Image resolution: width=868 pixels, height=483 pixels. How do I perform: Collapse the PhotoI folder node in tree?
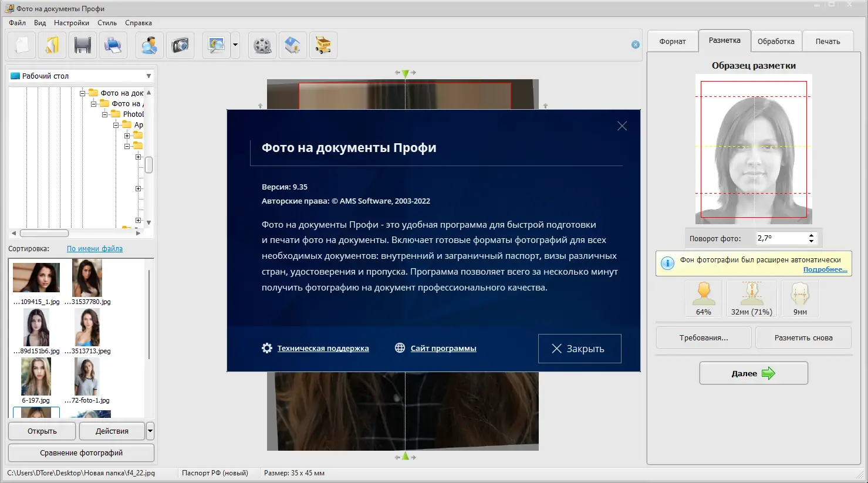tap(105, 114)
